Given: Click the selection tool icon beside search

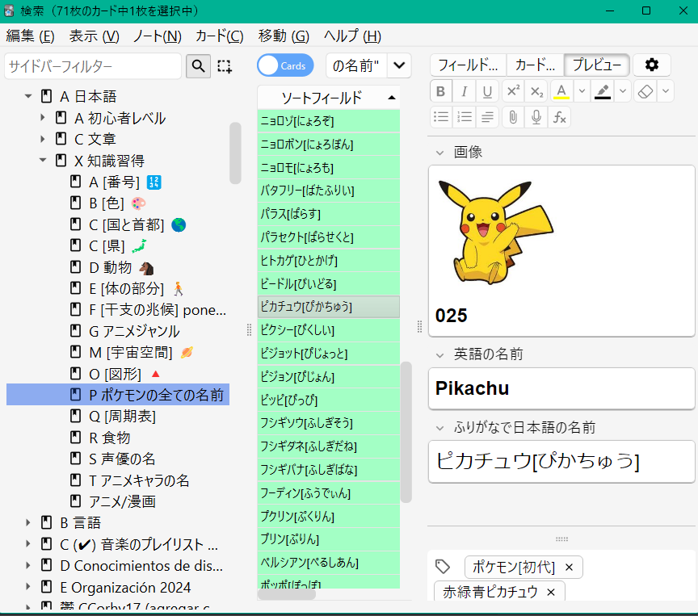Looking at the screenshot, I should coord(225,66).
